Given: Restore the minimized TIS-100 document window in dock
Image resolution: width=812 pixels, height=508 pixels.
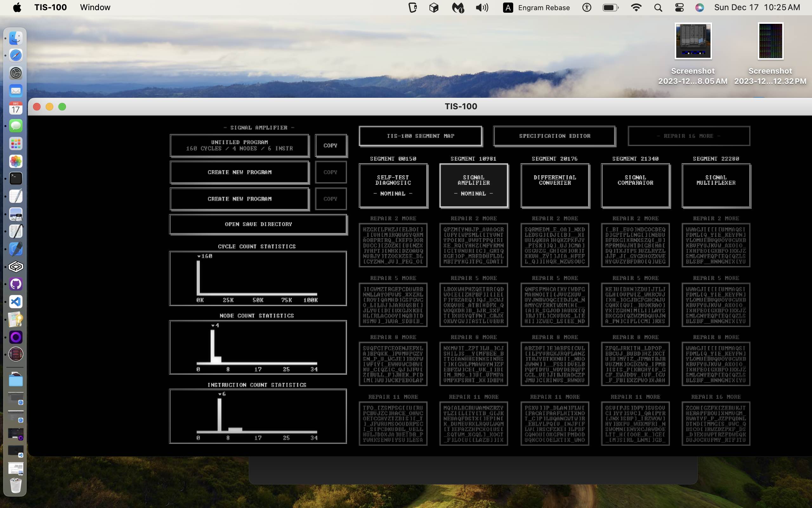Looking at the screenshot, I should click(x=16, y=469).
